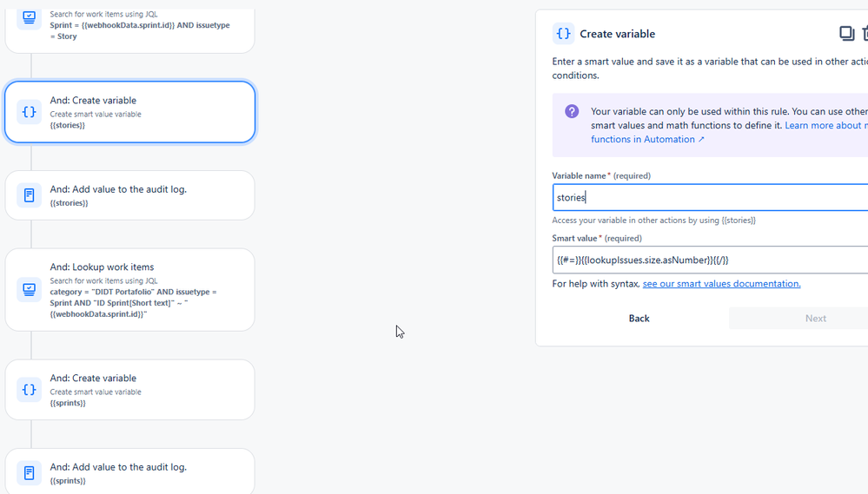The width and height of the screenshot is (868, 494).
Task: Click the document icon on the strories audit log step
Action: (x=29, y=194)
